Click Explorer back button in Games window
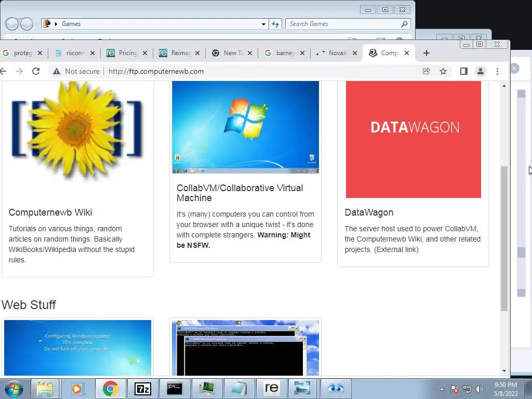Image resolution: width=532 pixels, height=399 pixels. (x=12, y=24)
